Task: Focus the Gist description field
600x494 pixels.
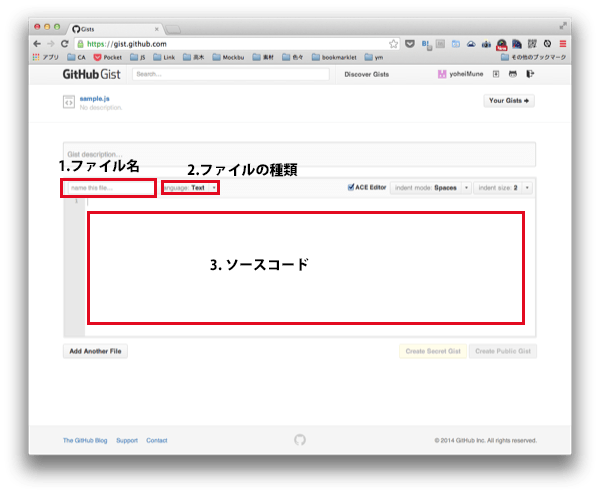Action: click(x=299, y=154)
